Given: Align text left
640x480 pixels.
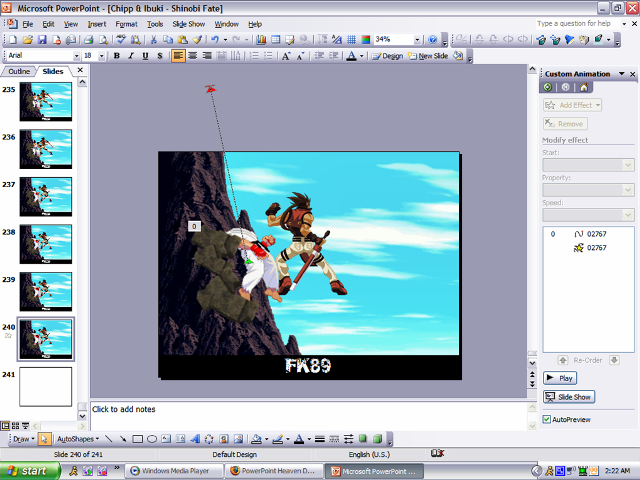Looking at the screenshot, I should click(178, 56).
